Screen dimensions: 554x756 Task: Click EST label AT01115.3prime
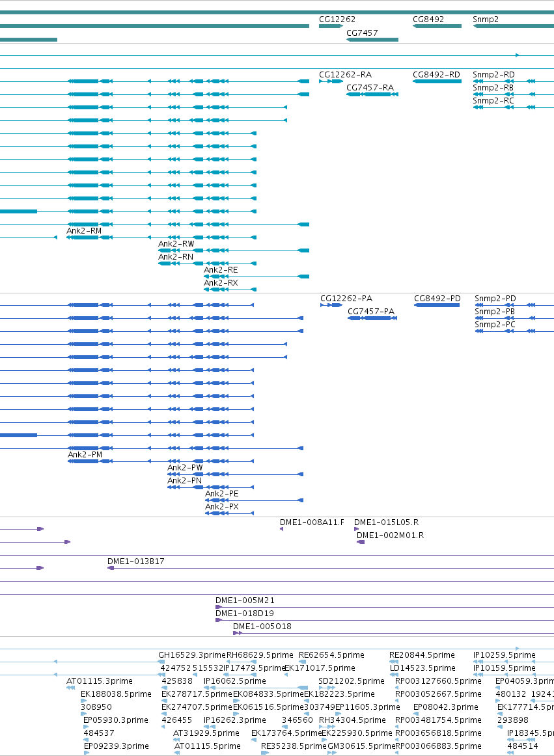coord(100,681)
